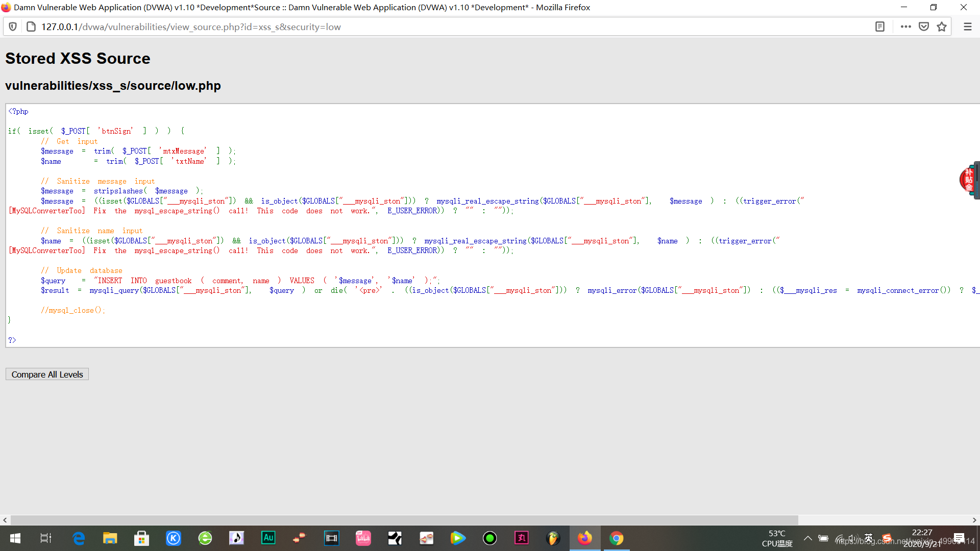Click the '// Get input' code comment

coord(69,141)
